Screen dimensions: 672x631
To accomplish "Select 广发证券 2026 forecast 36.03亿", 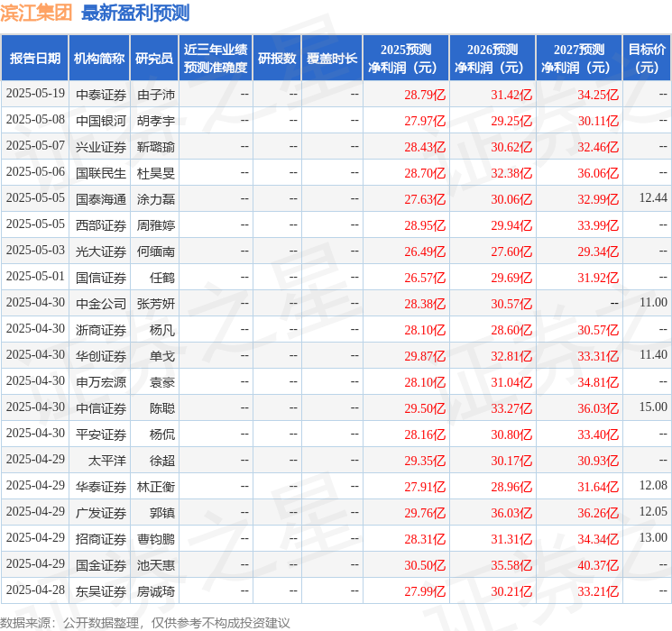I will click(x=511, y=512).
